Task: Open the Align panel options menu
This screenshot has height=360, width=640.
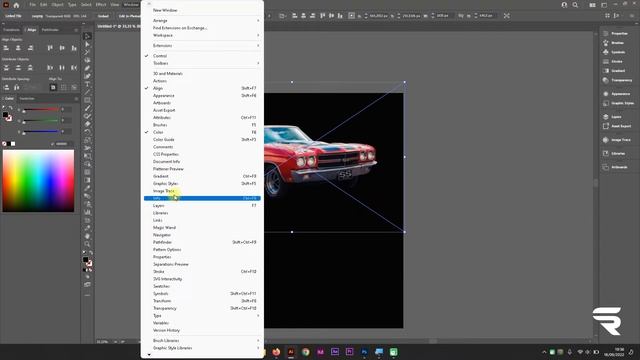Action: click(76, 30)
